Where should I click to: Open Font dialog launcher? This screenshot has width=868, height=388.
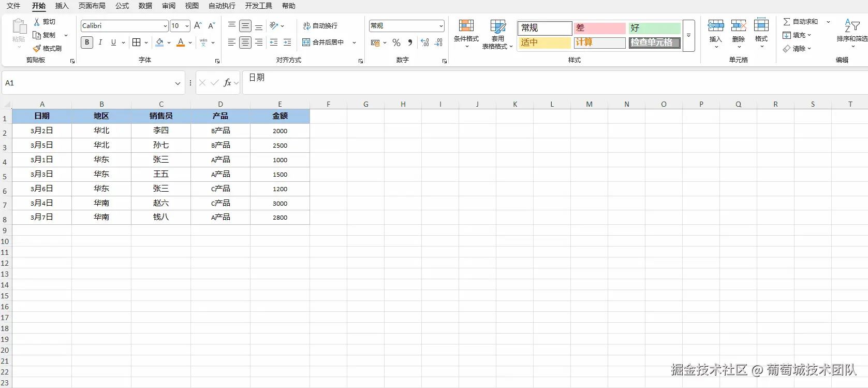[x=217, y=61]
